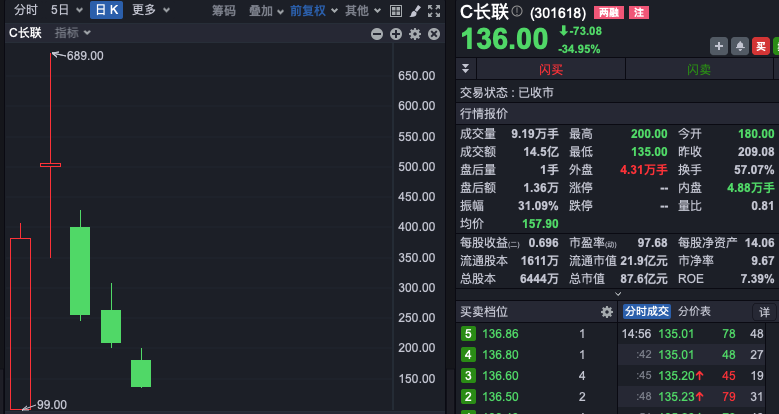Set a price alert with bell icon

[740, 46]
